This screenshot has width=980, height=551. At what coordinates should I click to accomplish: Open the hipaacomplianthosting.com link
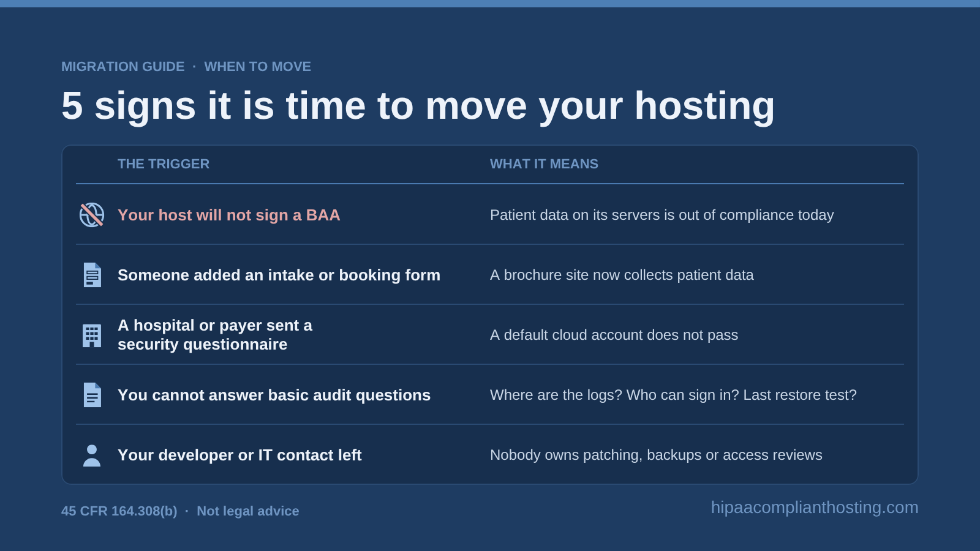(x=815, y=508)
